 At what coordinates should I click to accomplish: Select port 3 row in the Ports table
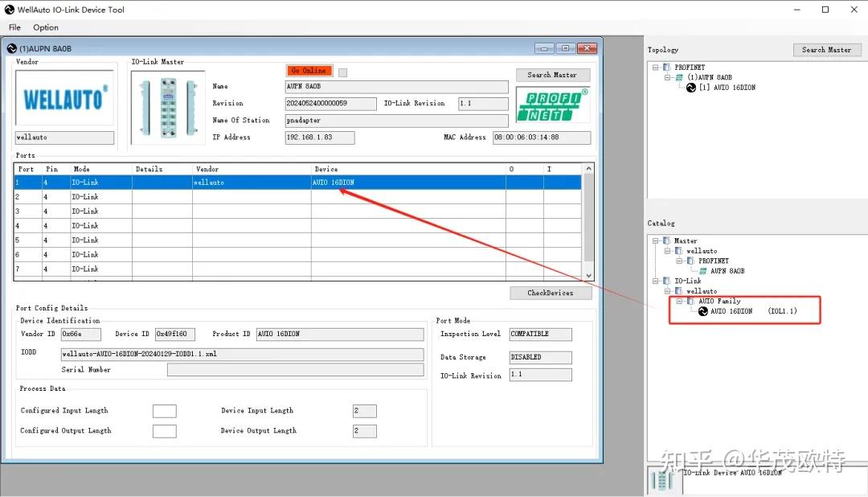(298, 211)
